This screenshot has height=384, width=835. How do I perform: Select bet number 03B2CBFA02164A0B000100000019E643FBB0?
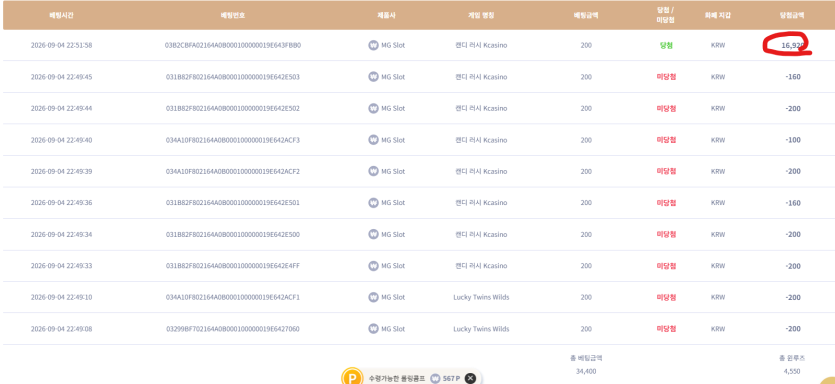click(233, 45)
